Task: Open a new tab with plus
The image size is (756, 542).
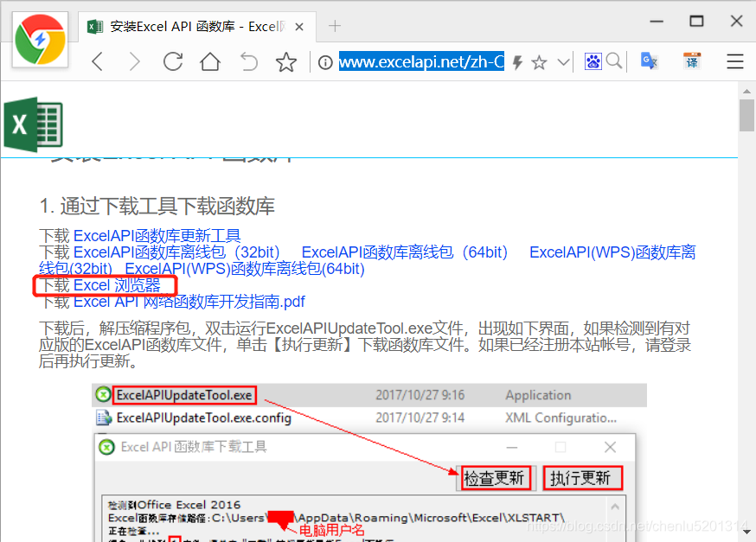Action: [x=335, y=26]
